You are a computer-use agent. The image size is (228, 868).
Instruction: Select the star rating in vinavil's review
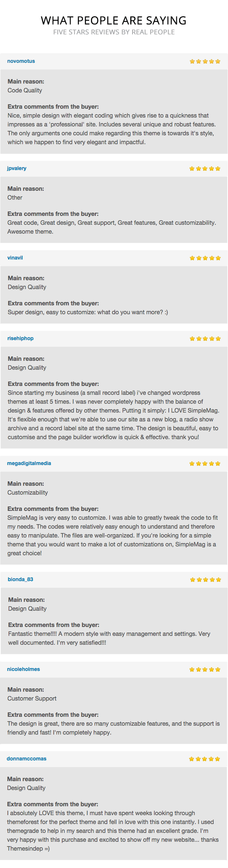[x=205, y=258]
